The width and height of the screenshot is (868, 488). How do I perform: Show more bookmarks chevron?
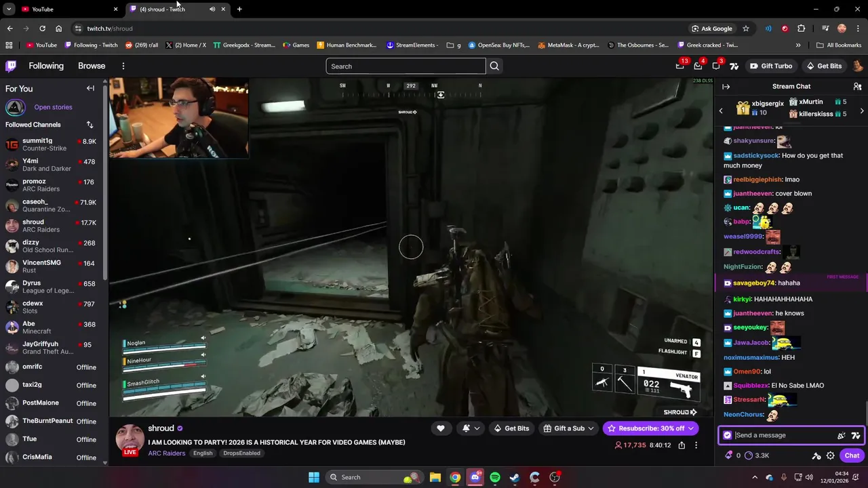click(x=798, y=45)
